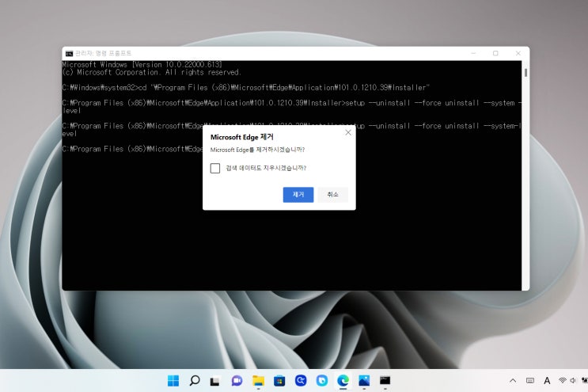This screenshot has height=392, width=588.
Task: Click the blue 제거 button
Action: coord(298,194)
